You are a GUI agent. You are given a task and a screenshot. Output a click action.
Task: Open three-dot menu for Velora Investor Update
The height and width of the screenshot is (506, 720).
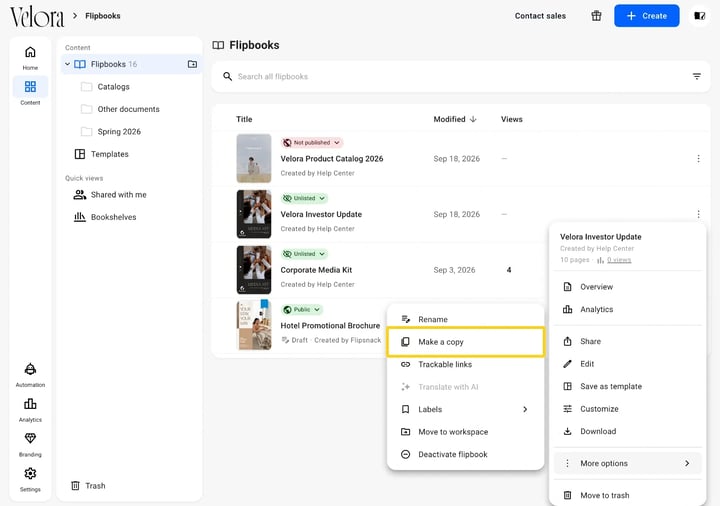(x=698, y=214)
